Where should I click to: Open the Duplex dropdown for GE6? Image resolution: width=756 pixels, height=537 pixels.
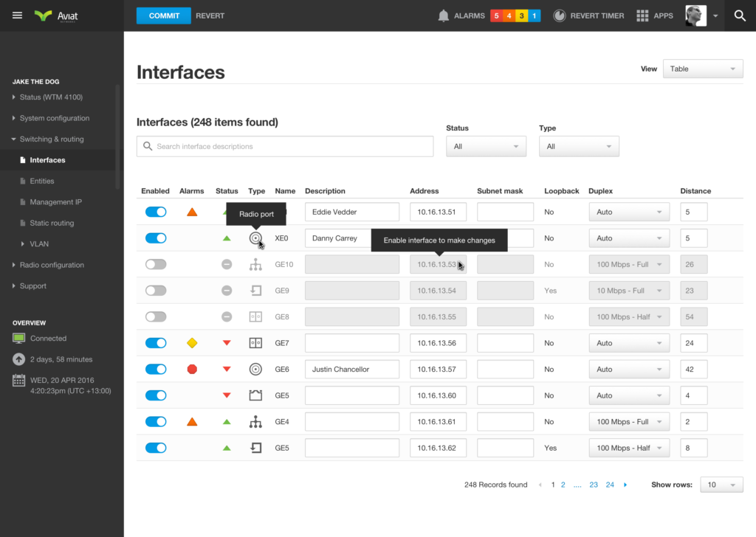tap(629, 369)
